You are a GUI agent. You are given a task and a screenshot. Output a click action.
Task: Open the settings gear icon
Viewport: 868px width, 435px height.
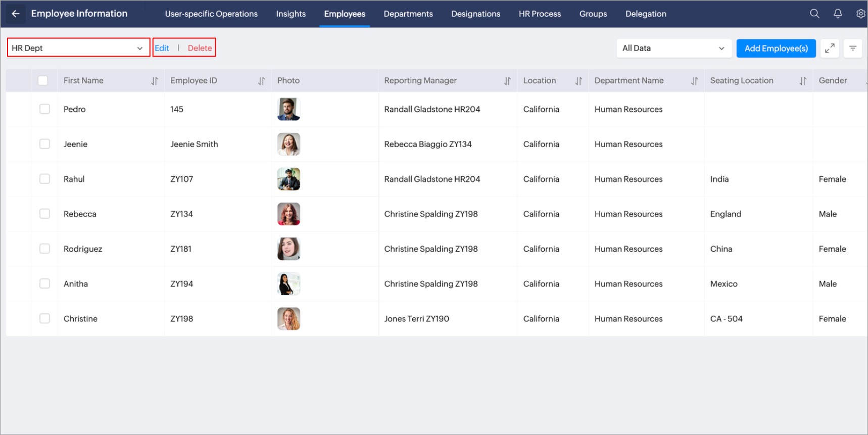click(860, 14)
